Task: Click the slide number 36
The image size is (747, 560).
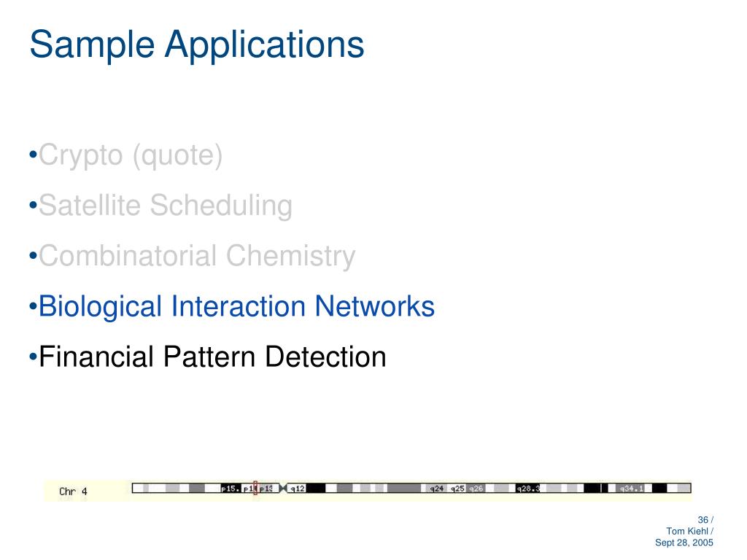Action: point(703,520)
